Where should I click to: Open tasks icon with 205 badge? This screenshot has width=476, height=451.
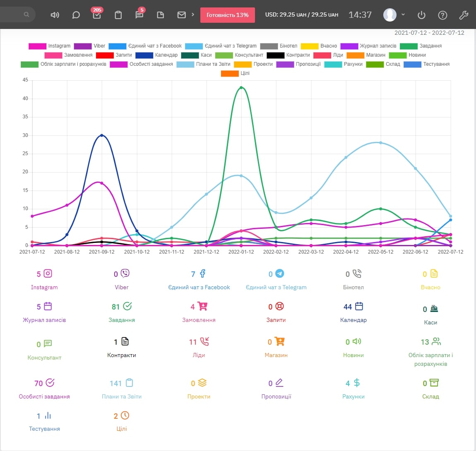click(x=97, y=15)
